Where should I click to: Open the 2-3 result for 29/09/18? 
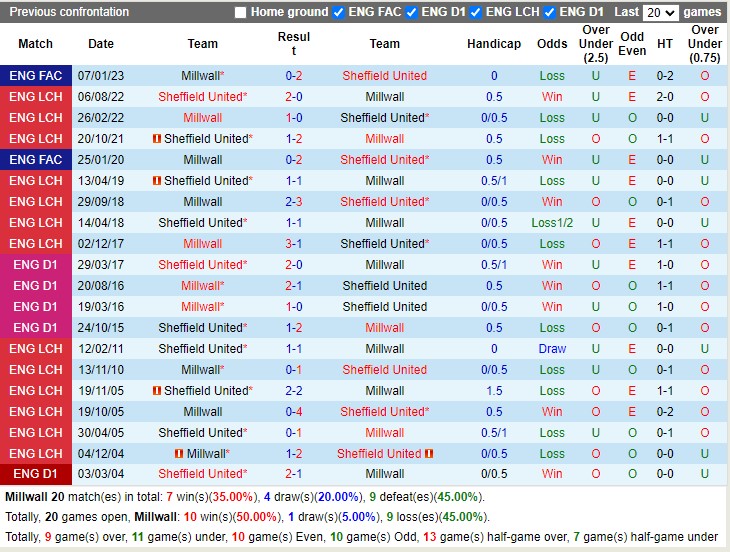tap(294, 202)
